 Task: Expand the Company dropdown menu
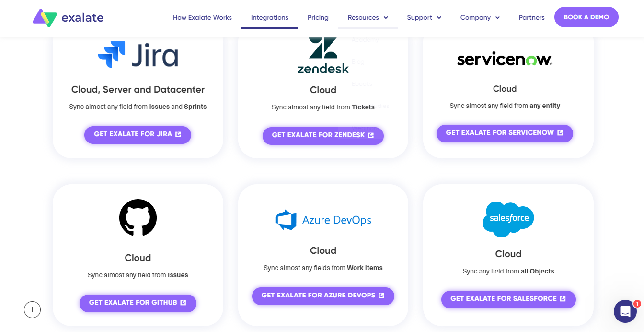[x=480, y=18]
